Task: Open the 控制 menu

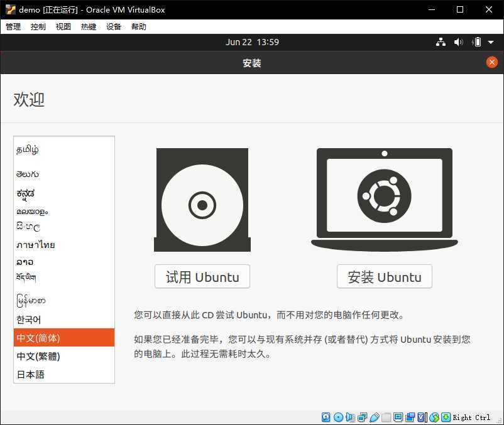Action: click(x=38, y=26)
